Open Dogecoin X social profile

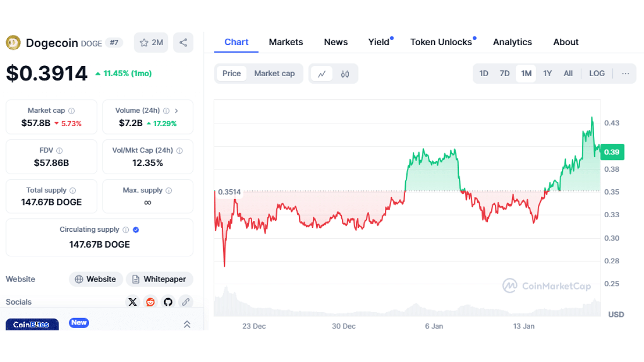click(x=133, y=302)
